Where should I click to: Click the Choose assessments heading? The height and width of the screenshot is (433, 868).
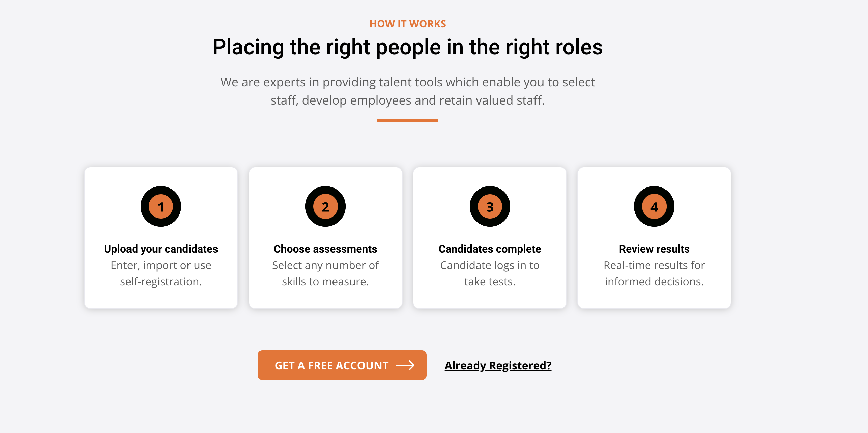point(325,249)
